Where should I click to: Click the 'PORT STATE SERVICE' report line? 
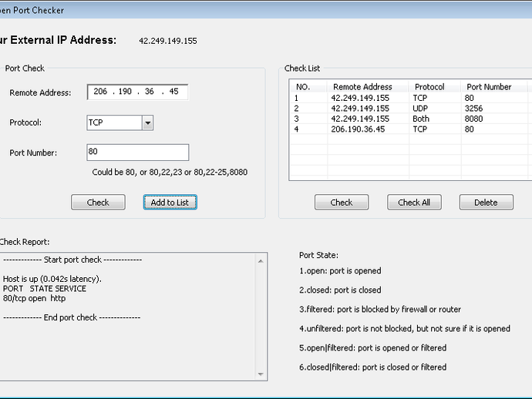[x=45, y=289]
